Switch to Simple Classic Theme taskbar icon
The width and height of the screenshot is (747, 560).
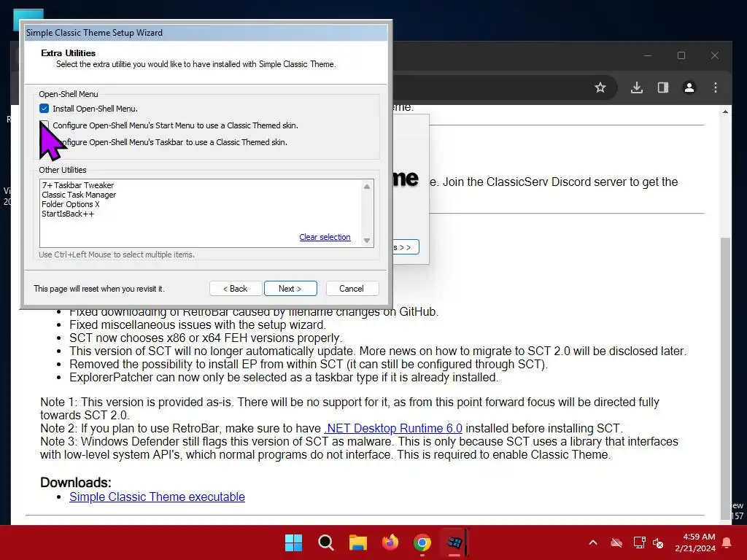pos(454,542)
